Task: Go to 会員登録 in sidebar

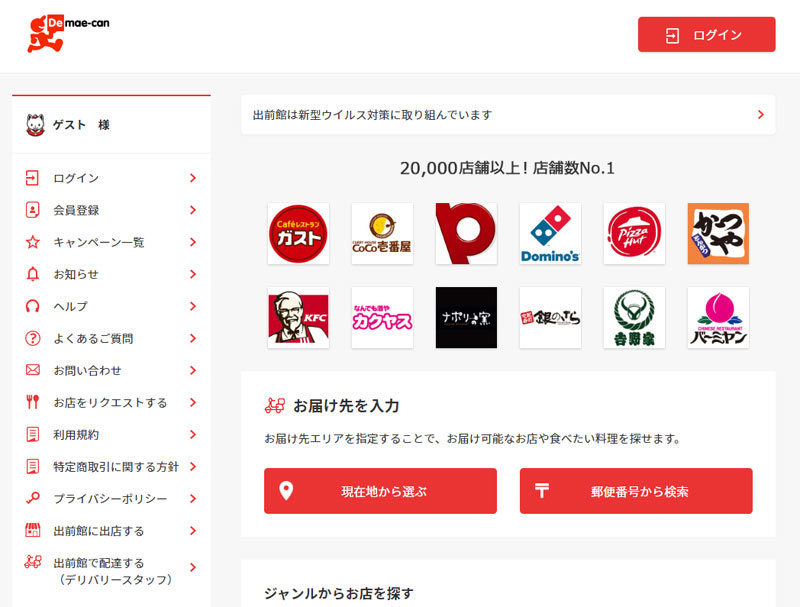Action: pos(76,210)
